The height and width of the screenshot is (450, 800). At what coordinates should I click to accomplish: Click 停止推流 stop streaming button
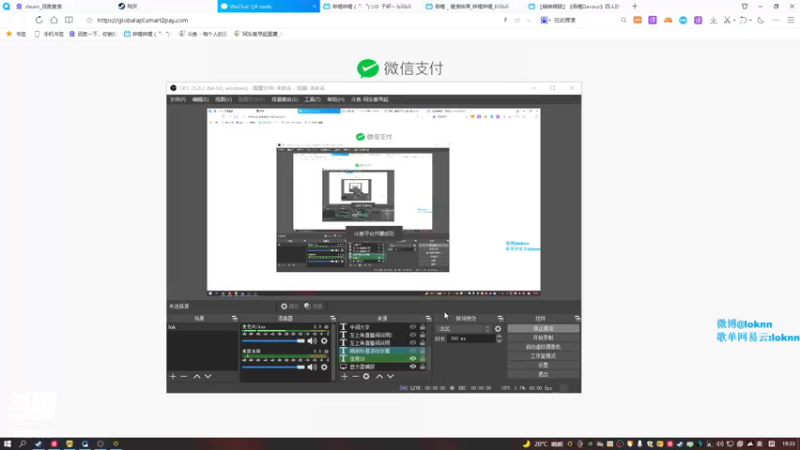click(x=543, y=329)
